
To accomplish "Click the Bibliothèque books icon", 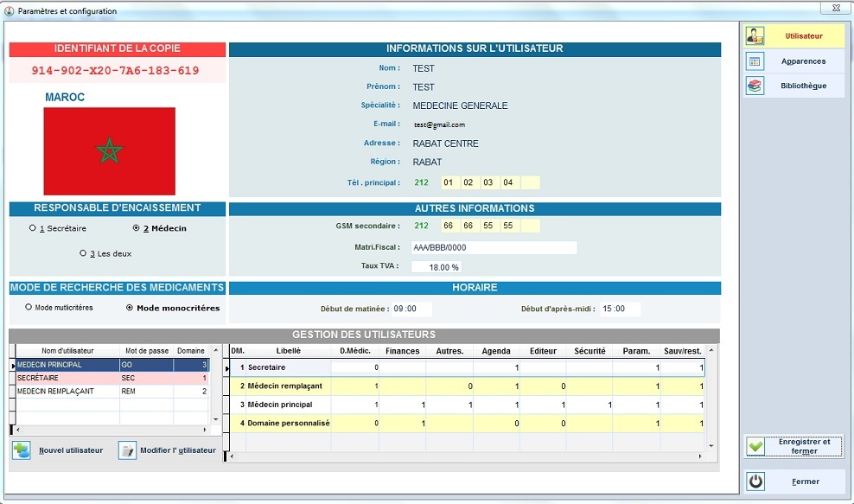I will point(755,86).
